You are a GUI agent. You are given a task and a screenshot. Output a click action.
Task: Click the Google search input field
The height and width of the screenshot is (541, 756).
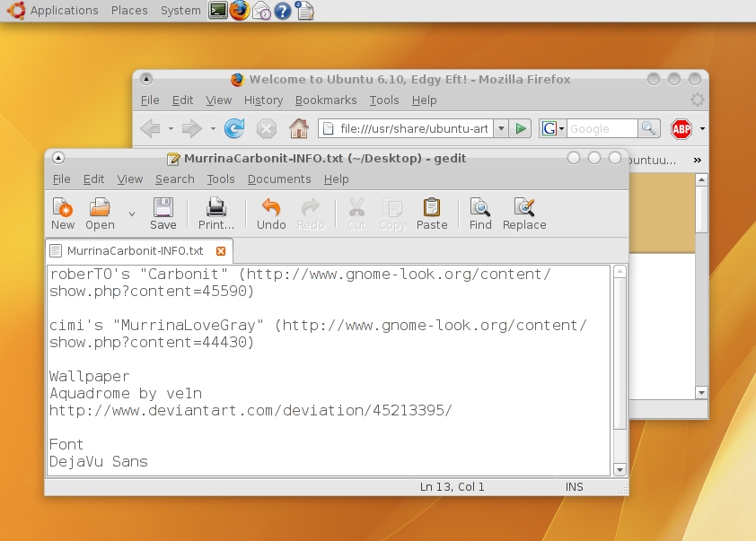pos(602,128)
